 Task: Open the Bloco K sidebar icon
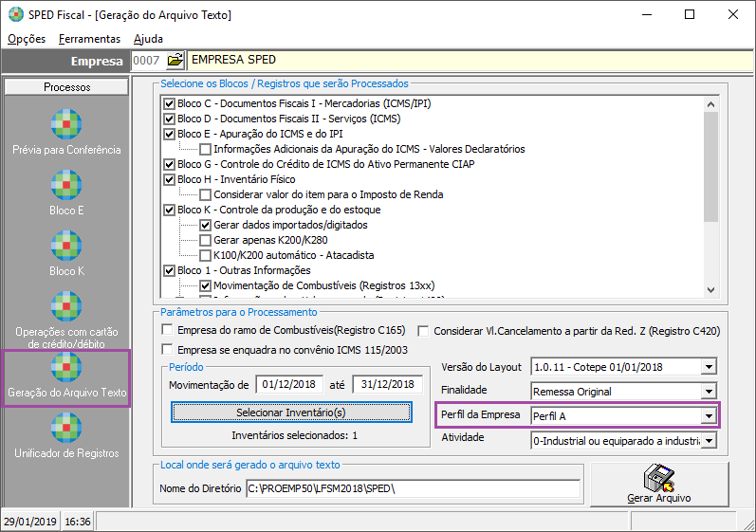[66, 247]
